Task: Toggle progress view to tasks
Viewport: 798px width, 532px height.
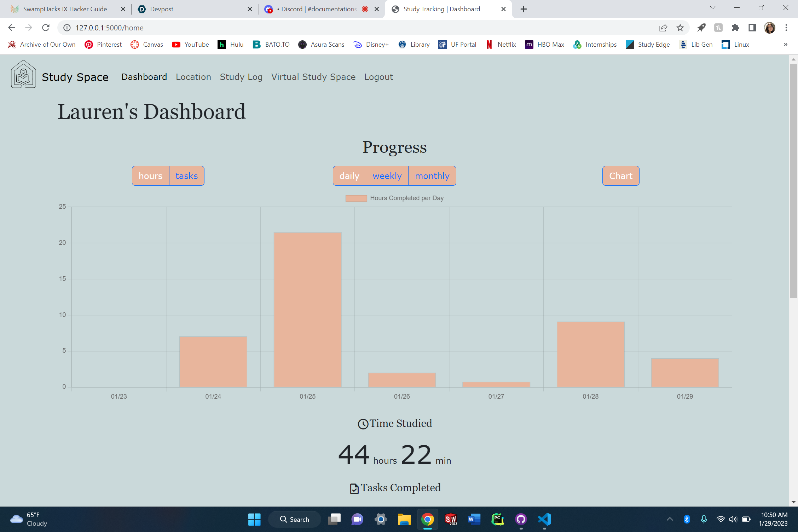Action: tap(186, 176)
